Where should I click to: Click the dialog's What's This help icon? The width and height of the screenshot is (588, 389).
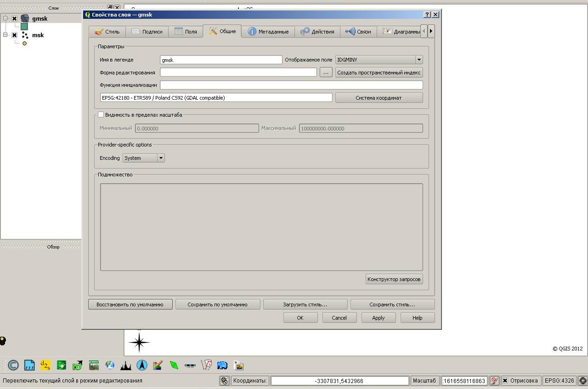[x=427, y=15]
